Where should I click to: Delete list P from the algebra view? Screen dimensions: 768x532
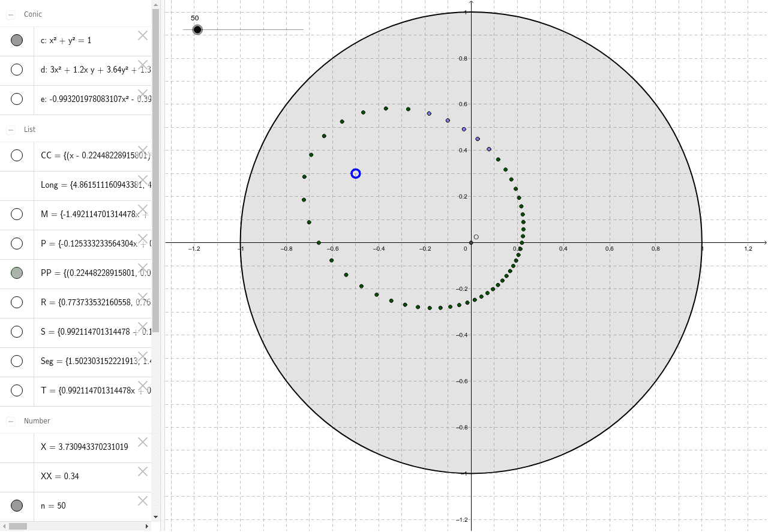point(143,239)
